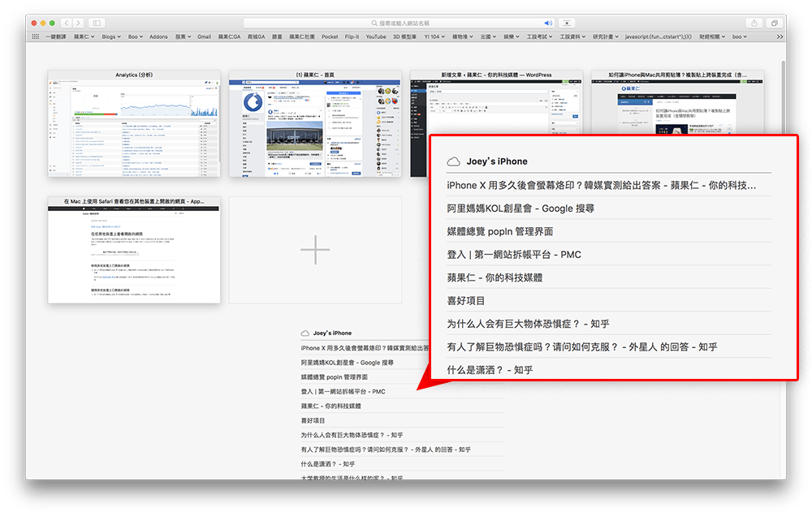Open the Flip-it bookmark
The width and height of the screenshot is (812, 516).
coord(352,37)
